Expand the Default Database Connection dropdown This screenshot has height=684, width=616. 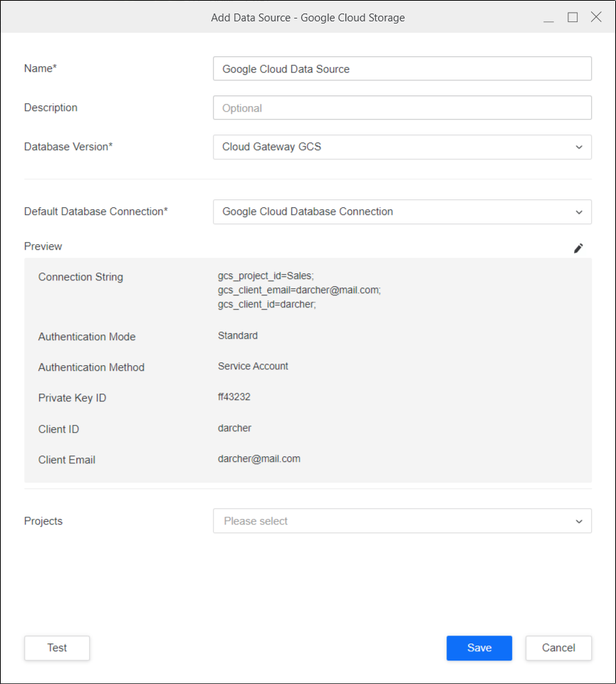coord(402,212)
